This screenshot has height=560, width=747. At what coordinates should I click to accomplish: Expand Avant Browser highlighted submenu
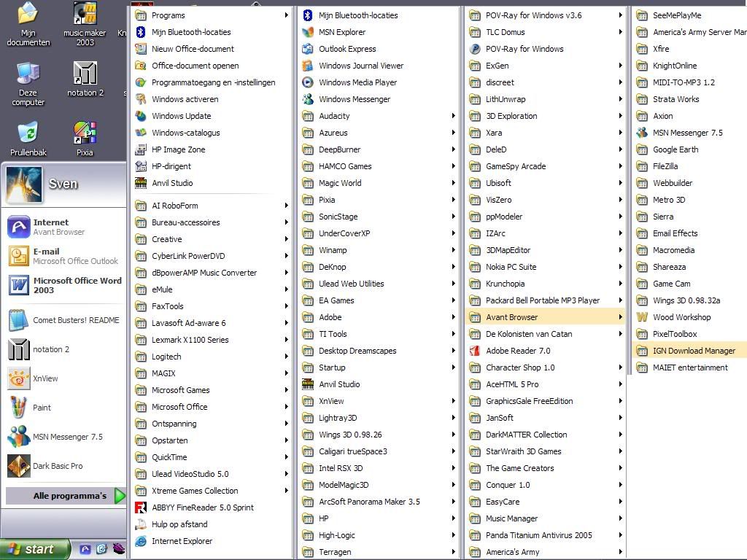pyautogui.click(x=545, y=317)
